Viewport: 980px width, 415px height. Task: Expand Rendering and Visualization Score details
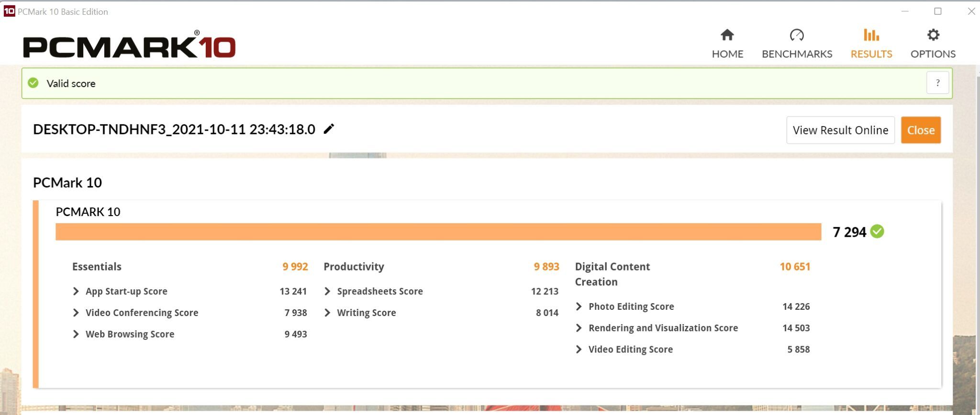(579, 328)
